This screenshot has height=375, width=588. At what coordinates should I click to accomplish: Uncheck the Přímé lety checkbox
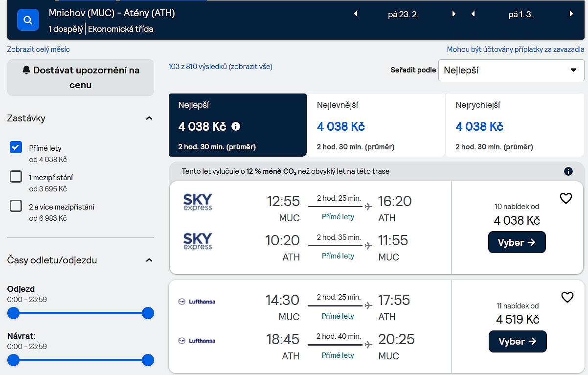point(16,147)
